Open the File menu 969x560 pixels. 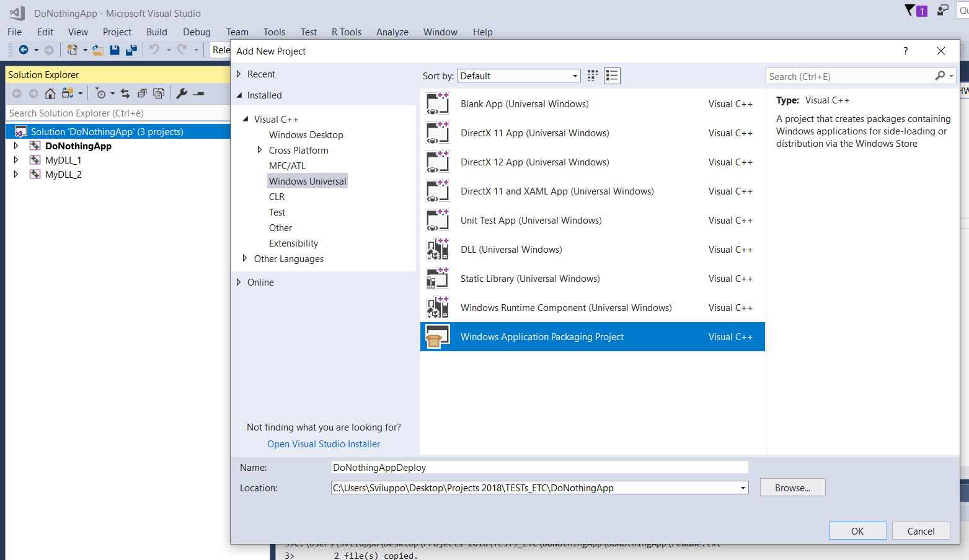14,32
